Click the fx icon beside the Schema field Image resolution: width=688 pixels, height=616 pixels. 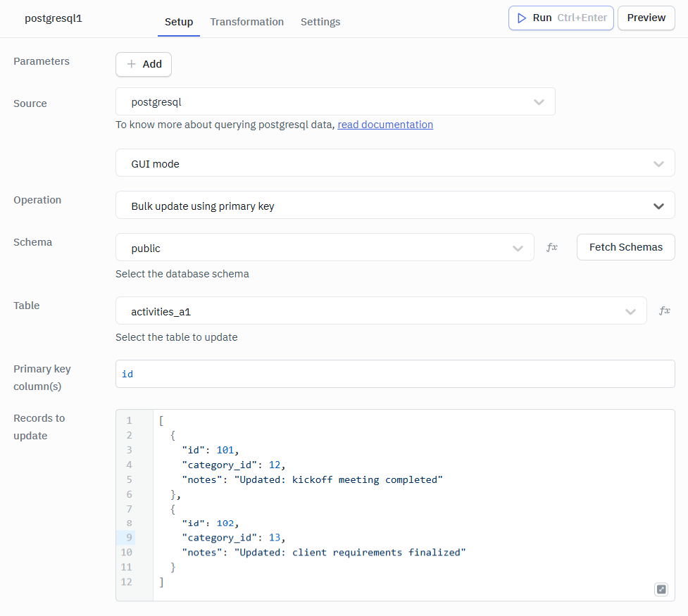point(553,246)
